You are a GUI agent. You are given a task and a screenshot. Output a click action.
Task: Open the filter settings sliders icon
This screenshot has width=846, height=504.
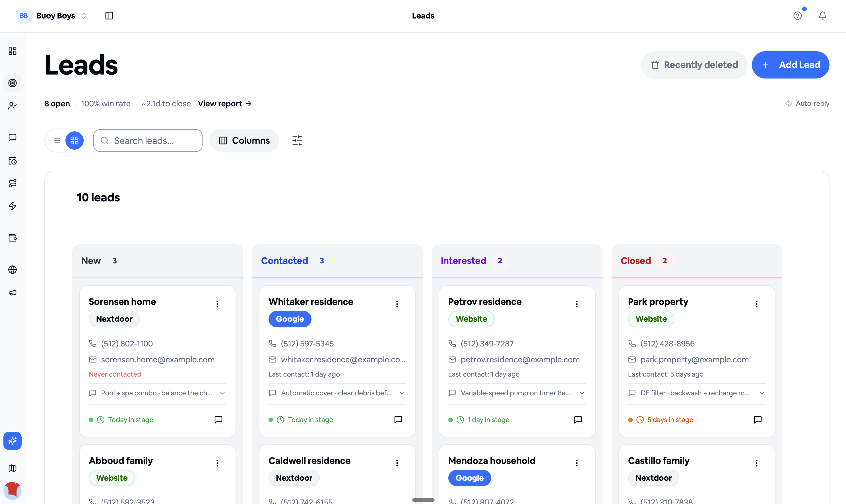[x=297, y=140]
